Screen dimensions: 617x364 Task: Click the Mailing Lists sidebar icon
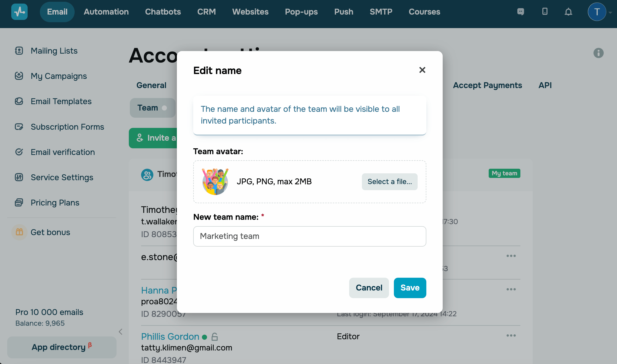point(19,51)
